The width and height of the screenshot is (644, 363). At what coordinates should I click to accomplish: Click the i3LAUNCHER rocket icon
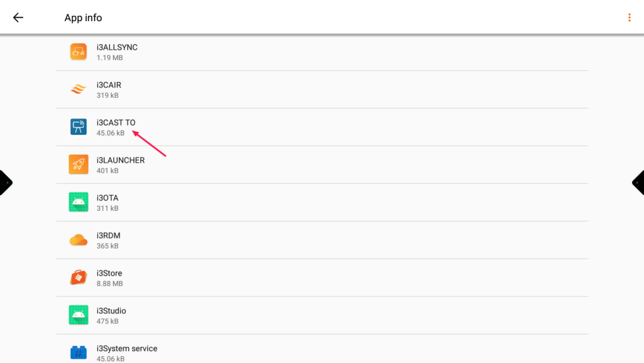click(x=79, y=165)
